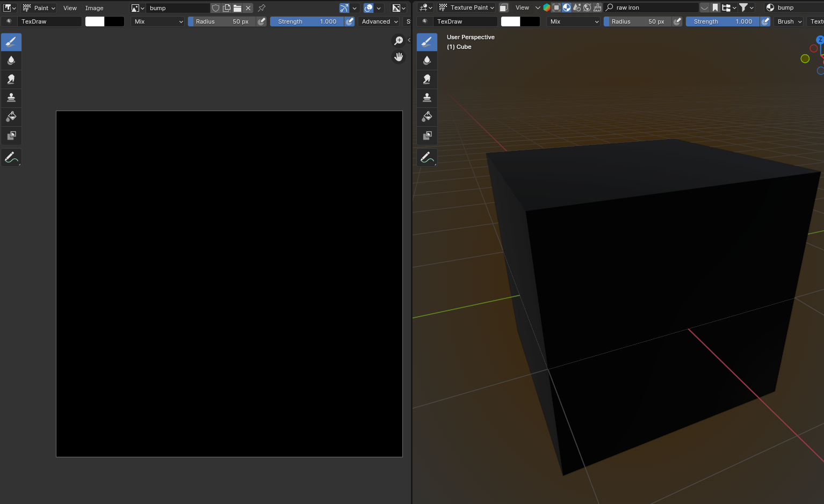Click the Radius slider in image editor
Image resolution: width=824 pixels, height=504 pixels.
(222, 21)
